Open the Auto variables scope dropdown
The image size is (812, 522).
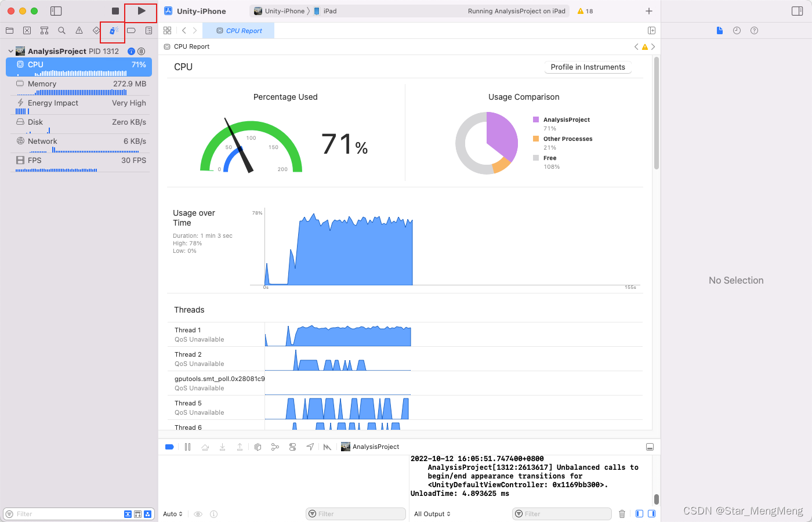(x=173, y=514)
